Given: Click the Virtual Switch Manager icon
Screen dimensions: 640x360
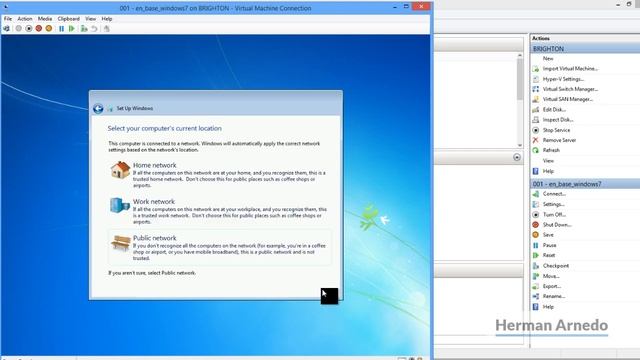Looking at the screenshot, I should point(536,89).
